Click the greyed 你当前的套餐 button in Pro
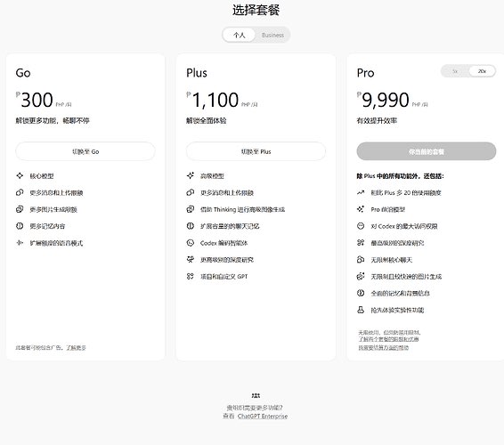 [x=427, y=151]
